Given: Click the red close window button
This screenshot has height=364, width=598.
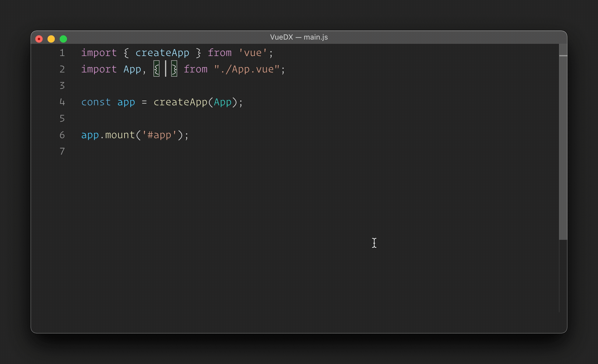Looking at the screenshot, I should pyautogui.click(x=39, y=39).
